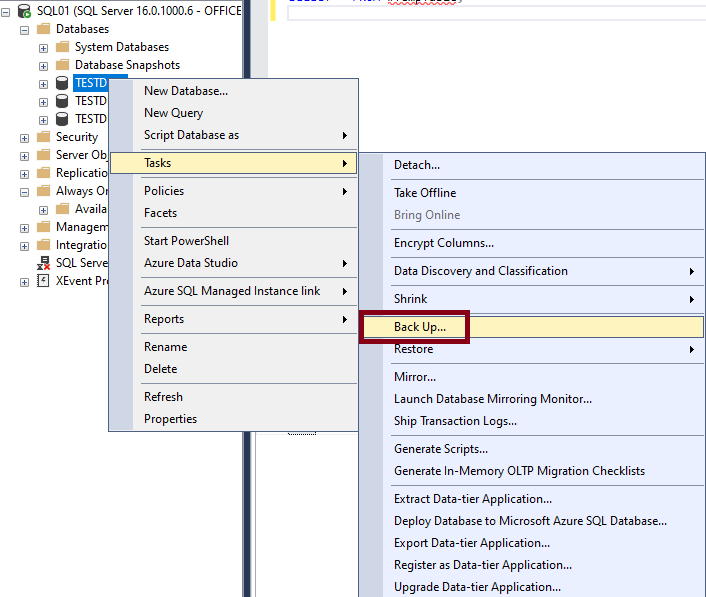Screen dimensions: 706x597
Task: Click the Integration Services folder icon
Action: [x=43, y=245]
